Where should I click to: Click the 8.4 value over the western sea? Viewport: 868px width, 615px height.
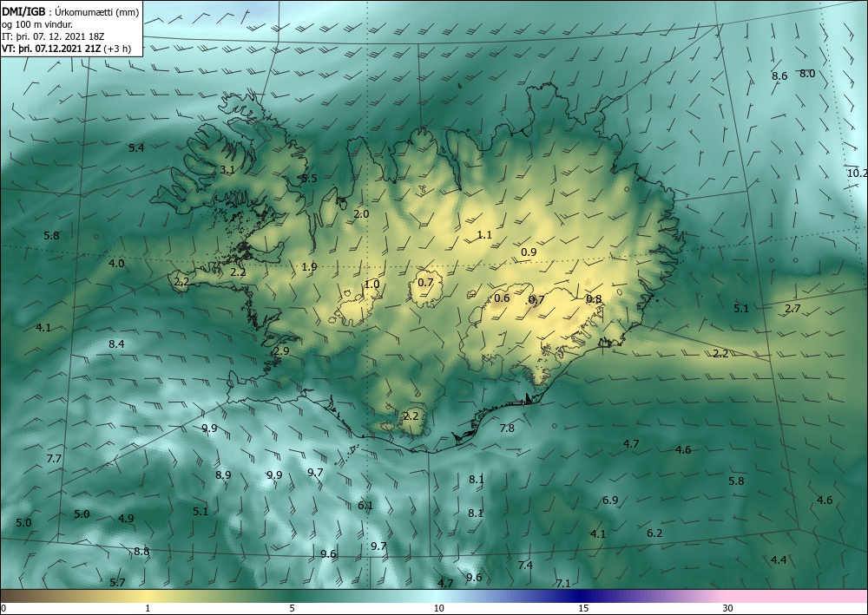116,344
